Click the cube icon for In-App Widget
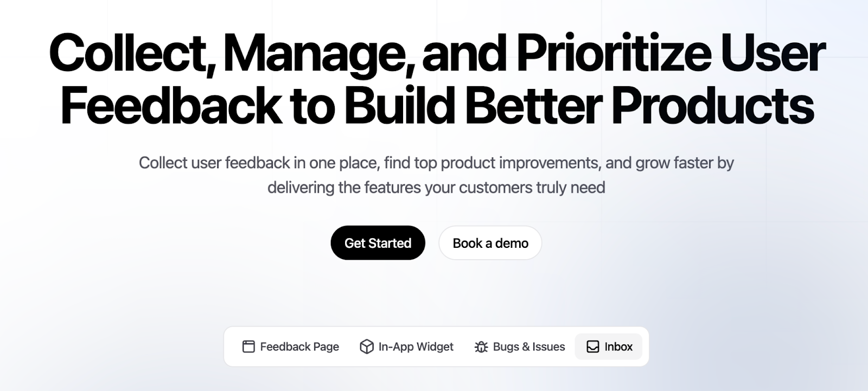The height and width of the screenshot is (391, 868). 367,347
